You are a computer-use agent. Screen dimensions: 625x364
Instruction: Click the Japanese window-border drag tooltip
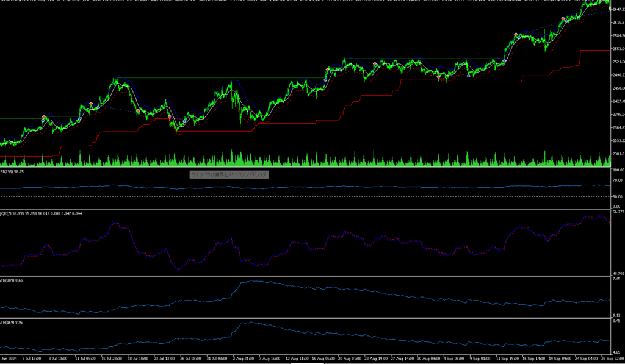click(x=229, y=174)
